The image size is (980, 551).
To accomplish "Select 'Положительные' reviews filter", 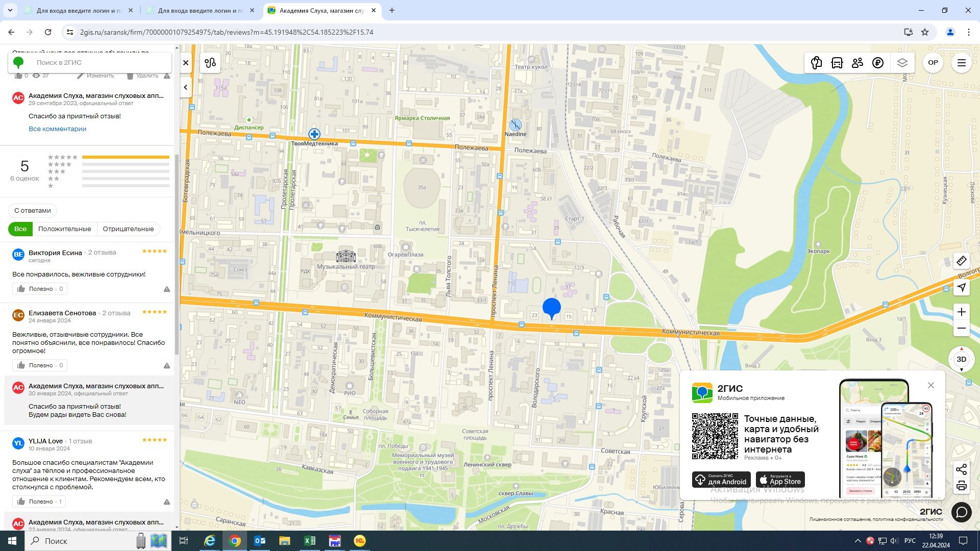I will (x=64, y=229).
